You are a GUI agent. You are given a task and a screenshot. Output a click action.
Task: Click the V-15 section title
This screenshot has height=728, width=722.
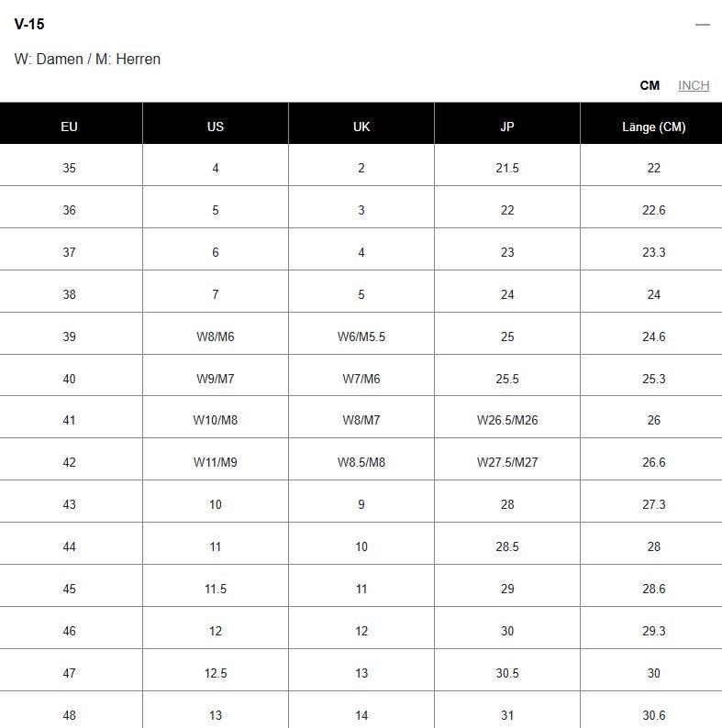tap(29, 25)
